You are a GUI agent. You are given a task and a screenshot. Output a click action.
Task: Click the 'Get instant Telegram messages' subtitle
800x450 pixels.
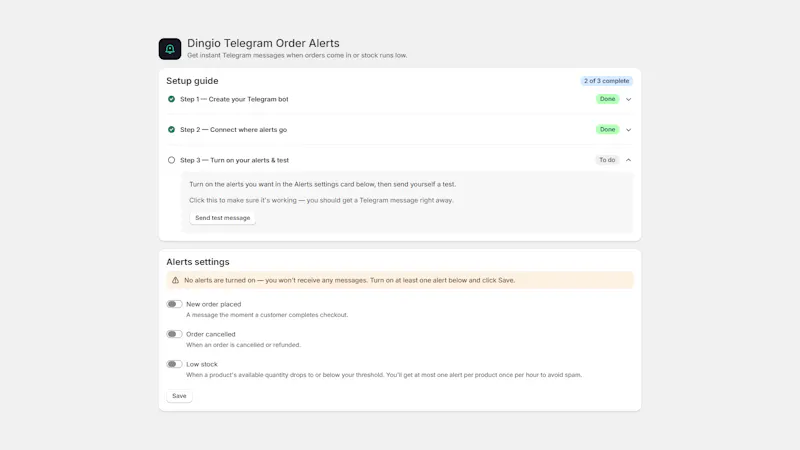(x=297, y=56)
